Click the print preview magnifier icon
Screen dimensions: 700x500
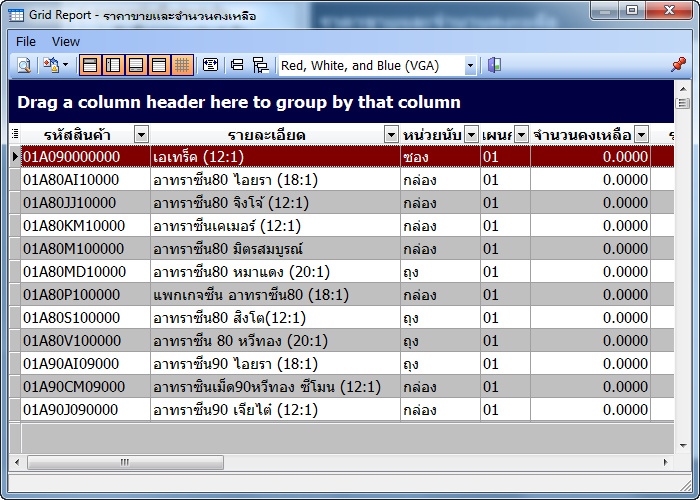[x=23, y=65]
